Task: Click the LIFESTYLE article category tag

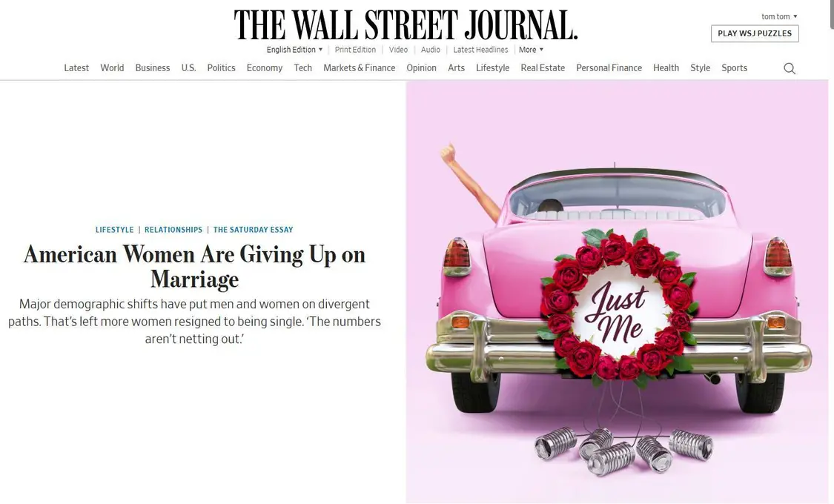Action: tap(114, 230)
